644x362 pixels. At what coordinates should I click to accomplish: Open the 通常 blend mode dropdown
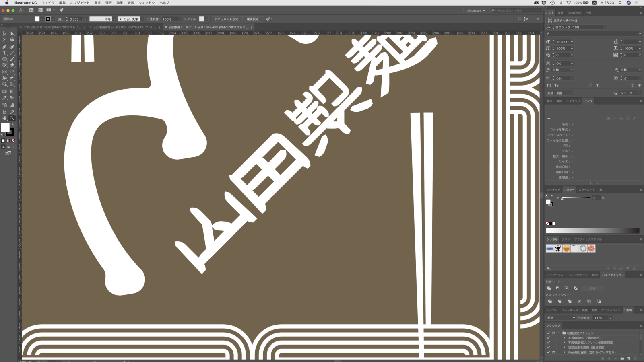[x=574, y=318]
